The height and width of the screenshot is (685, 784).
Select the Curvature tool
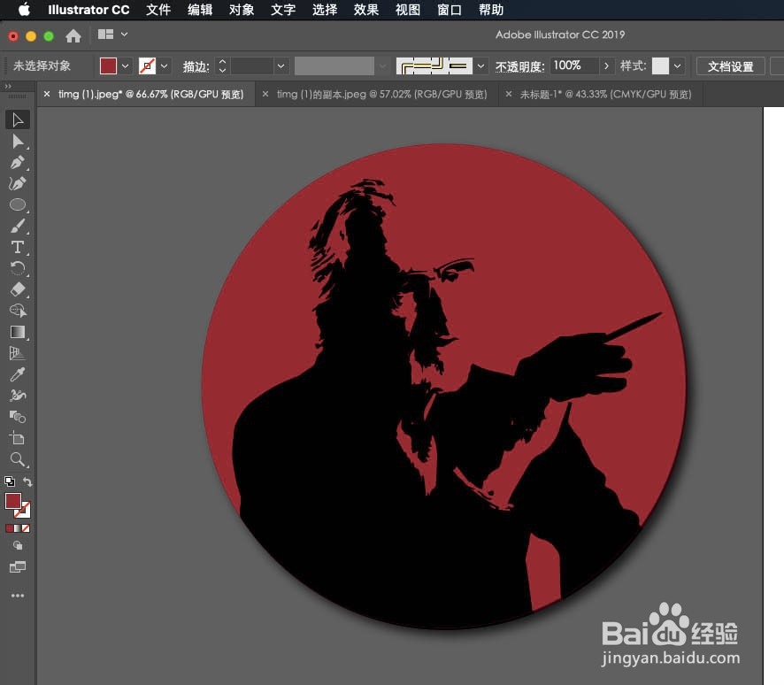click(x=18, y=184)
